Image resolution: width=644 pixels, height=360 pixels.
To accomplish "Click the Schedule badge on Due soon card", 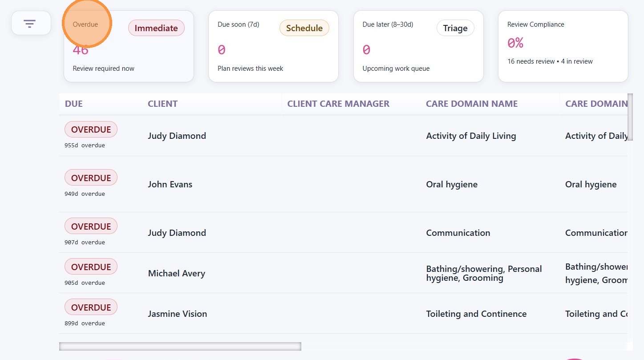I will tap(304, 28).
